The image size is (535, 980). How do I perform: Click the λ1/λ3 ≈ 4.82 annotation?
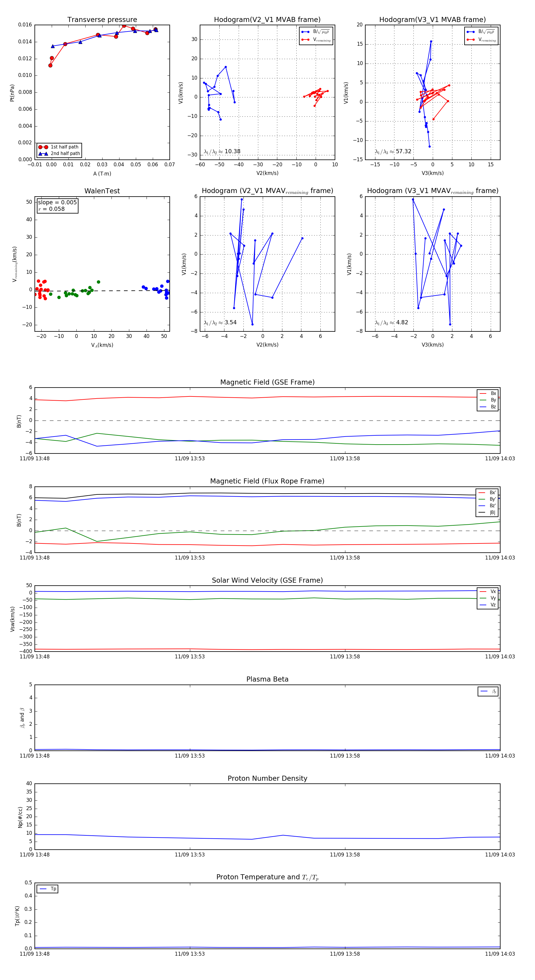[391, 323]
